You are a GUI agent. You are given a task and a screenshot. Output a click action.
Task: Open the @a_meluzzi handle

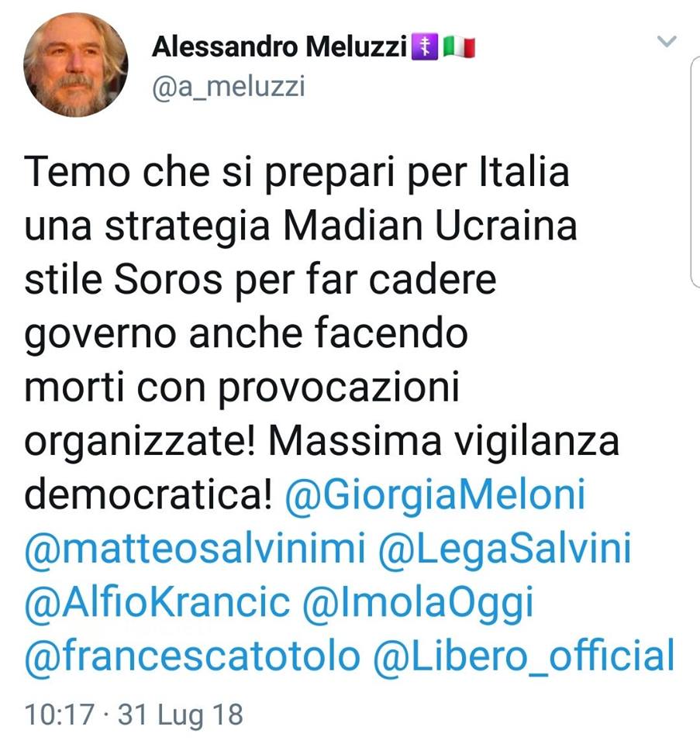[x=228, y=87]
